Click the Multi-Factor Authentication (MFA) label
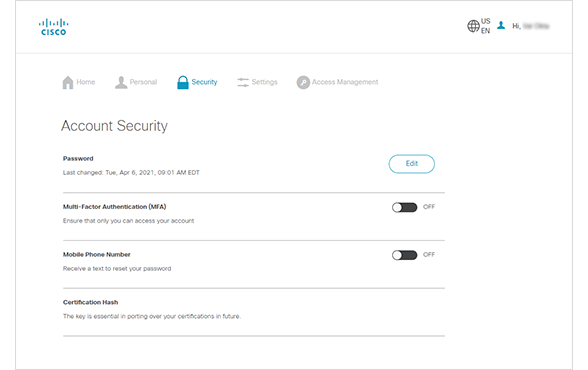The image size is (588, 370). tap(114, 207)
